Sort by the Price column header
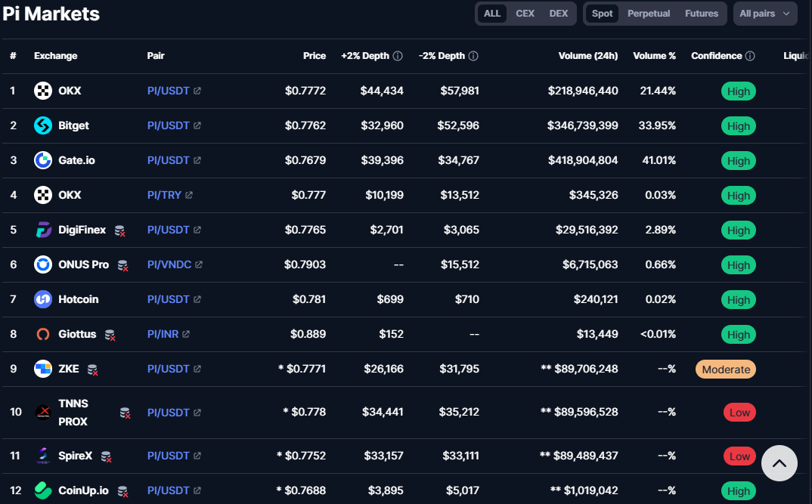The image size is (812, 504). 315,56
